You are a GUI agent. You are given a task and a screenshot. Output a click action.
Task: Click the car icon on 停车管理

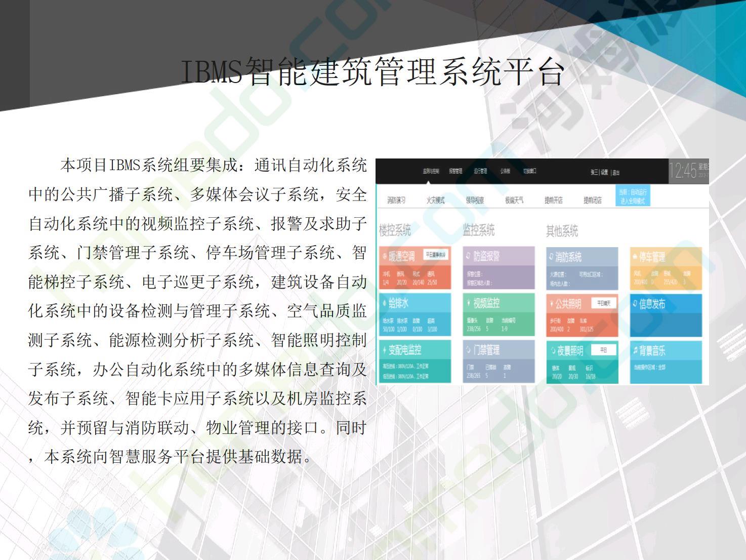pyautogui.click(x=635, y=257)
